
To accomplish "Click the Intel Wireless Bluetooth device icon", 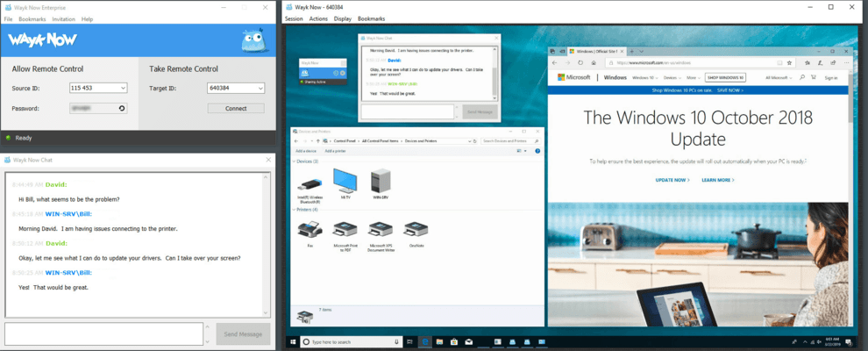I will point(309,183).
